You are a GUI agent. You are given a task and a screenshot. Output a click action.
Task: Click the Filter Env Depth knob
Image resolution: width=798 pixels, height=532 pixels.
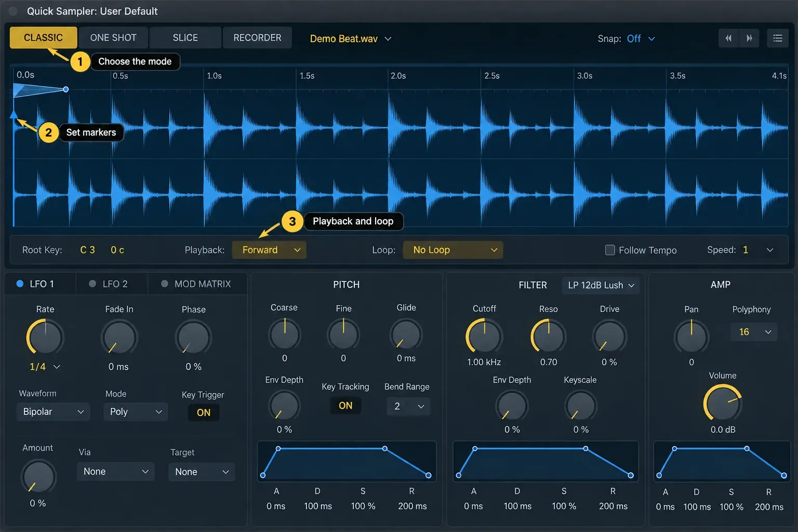[512, 405]
